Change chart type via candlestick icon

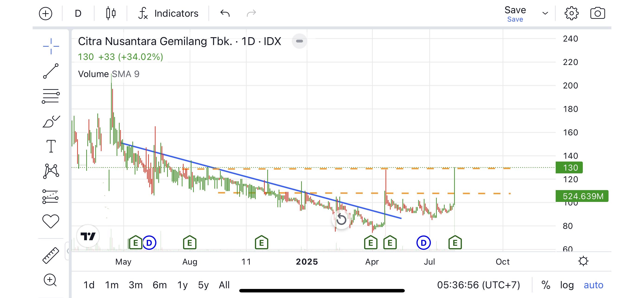(111, 13)
